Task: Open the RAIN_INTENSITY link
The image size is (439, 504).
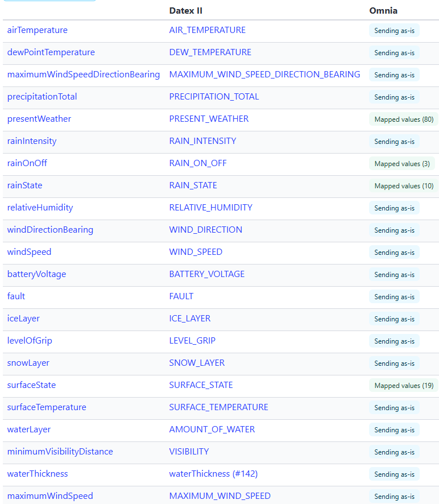Action: point(203,141)
